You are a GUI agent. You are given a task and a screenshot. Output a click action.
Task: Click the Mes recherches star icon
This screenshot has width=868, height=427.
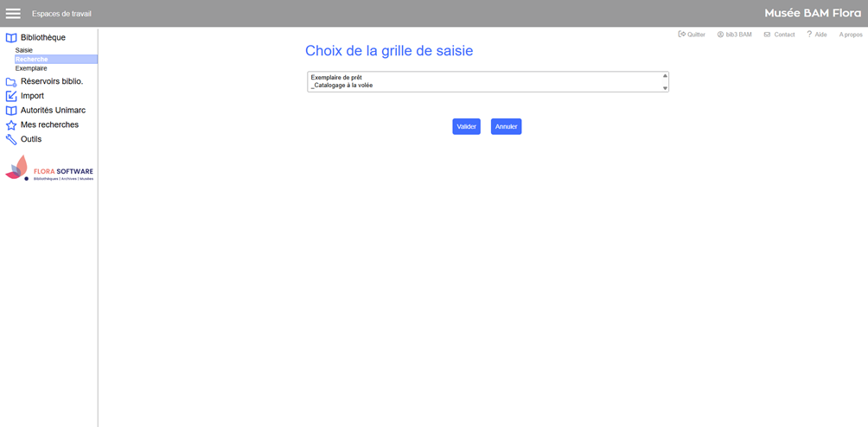(x=11, y=125)
